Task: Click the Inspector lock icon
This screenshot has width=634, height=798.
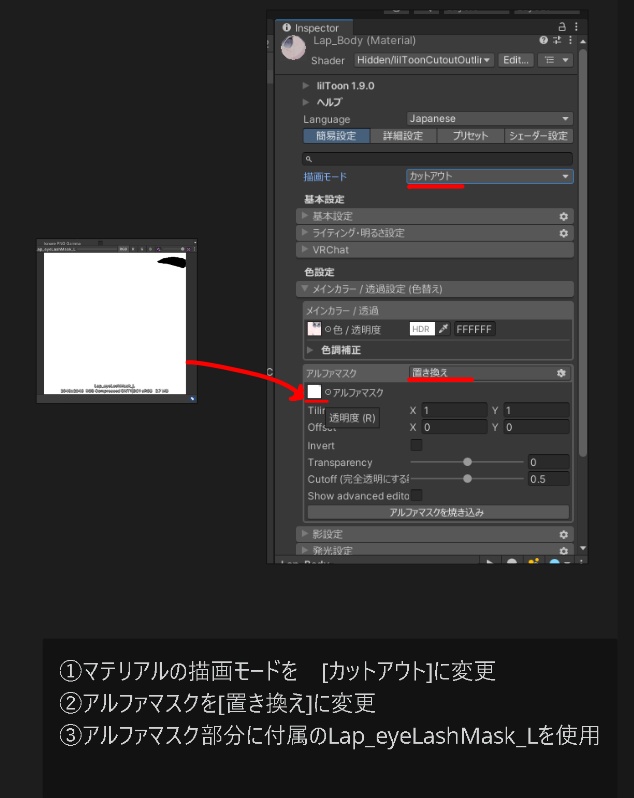Action: point(562,26)
